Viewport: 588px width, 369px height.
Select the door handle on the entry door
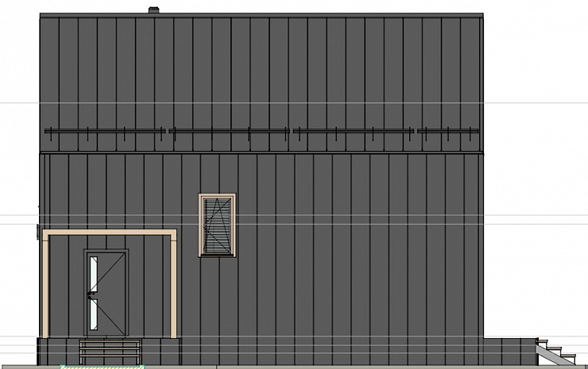pyautogui.click(x=90, y=296)
